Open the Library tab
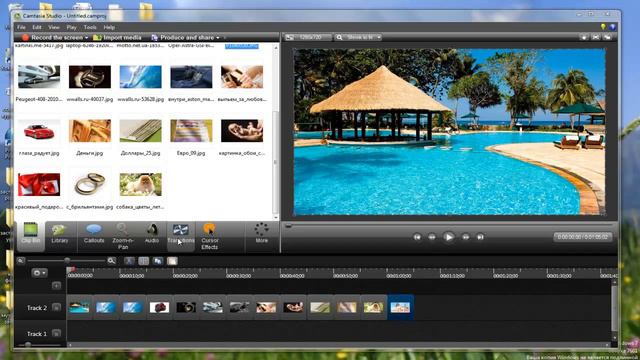640x360 pixels. click(60, 234)
